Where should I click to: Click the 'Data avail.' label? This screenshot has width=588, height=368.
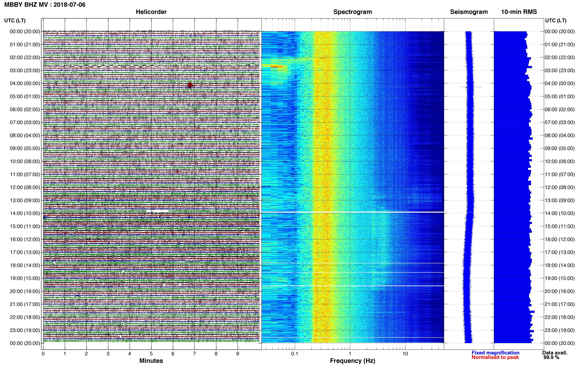(x=555, y=353)
